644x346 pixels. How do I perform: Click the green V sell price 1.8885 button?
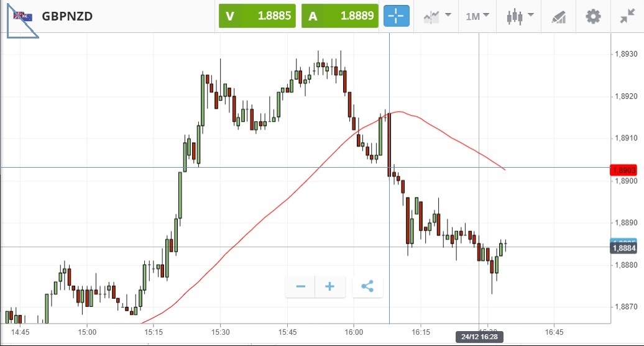pyautogui.click(x=257, y=16)
